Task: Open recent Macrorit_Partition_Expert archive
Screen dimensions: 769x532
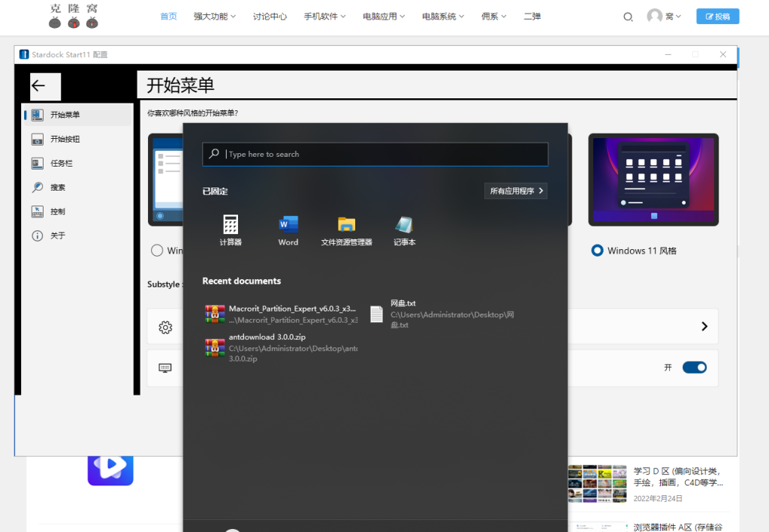Action: pyautogui.click(x=281, y=314)
